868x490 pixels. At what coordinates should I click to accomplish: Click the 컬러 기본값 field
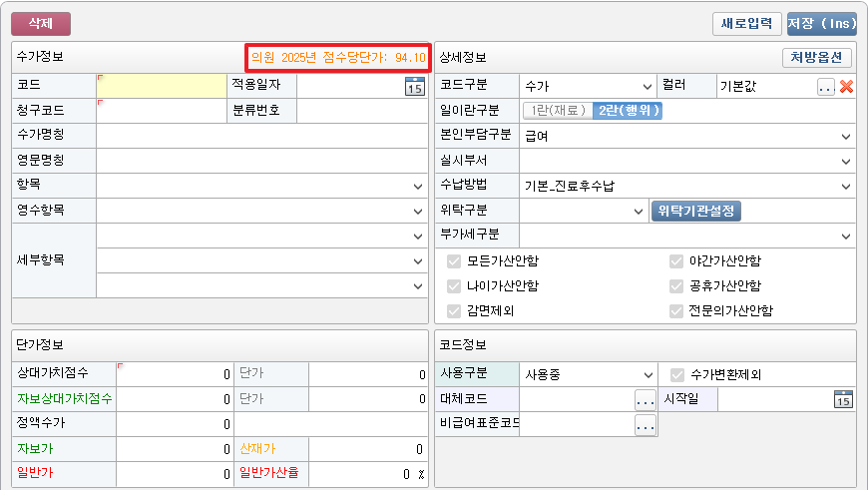click(765, 87)
